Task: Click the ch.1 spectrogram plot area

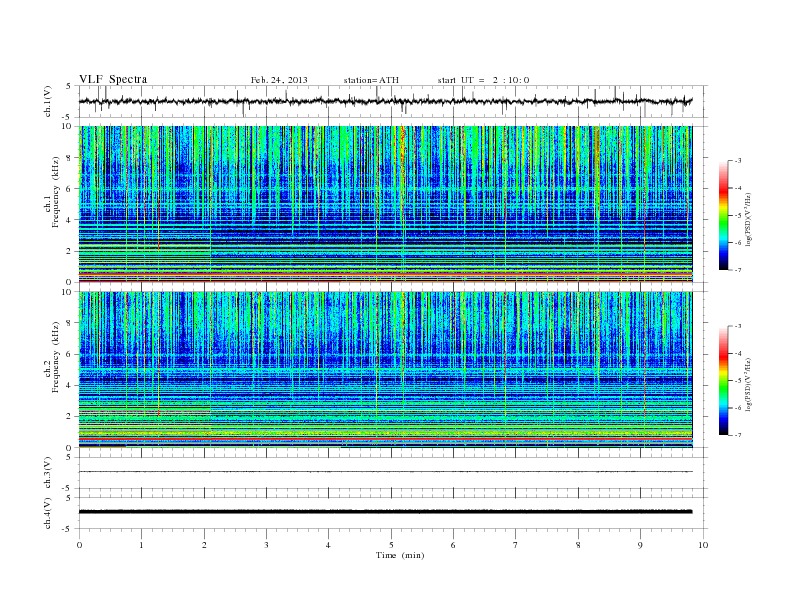Action: pyautogui.click(x=385, y=204)
